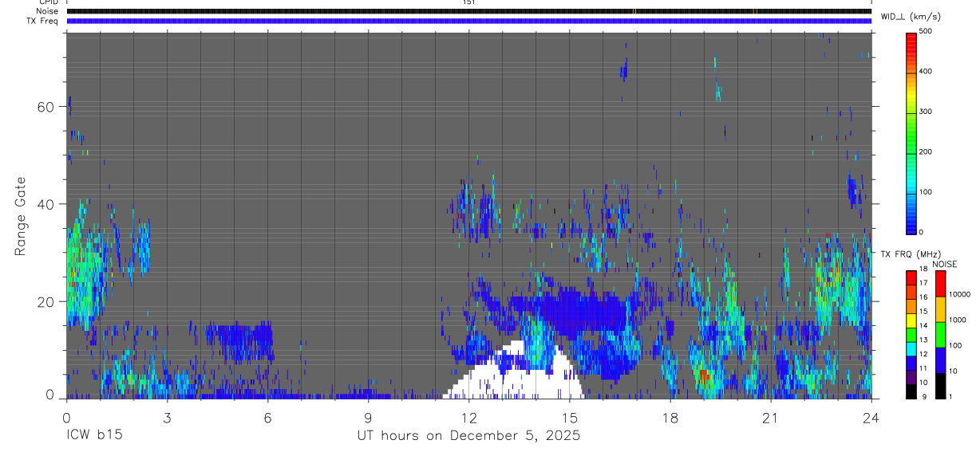The height and width of the screenshot is (452, 980).
Task: Click the 12 MHz label on TX FRQ scale
Action: 923,355
